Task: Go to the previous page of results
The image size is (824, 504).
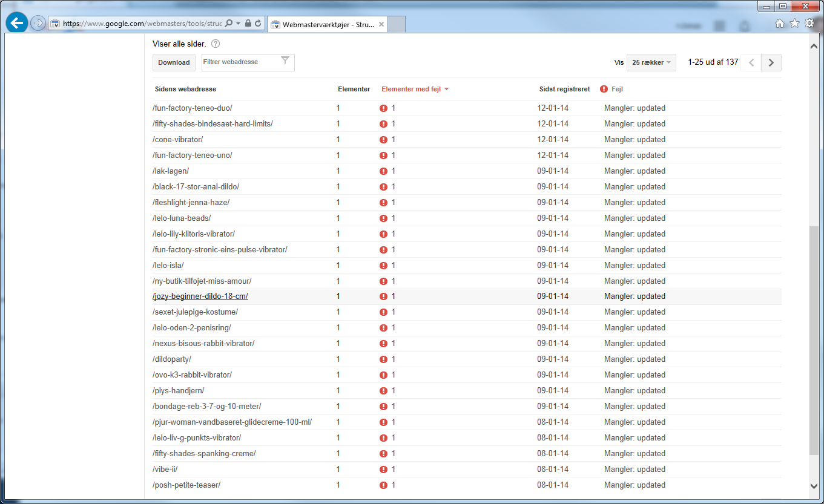Action: pyautogui.click(x=751, y=62)
